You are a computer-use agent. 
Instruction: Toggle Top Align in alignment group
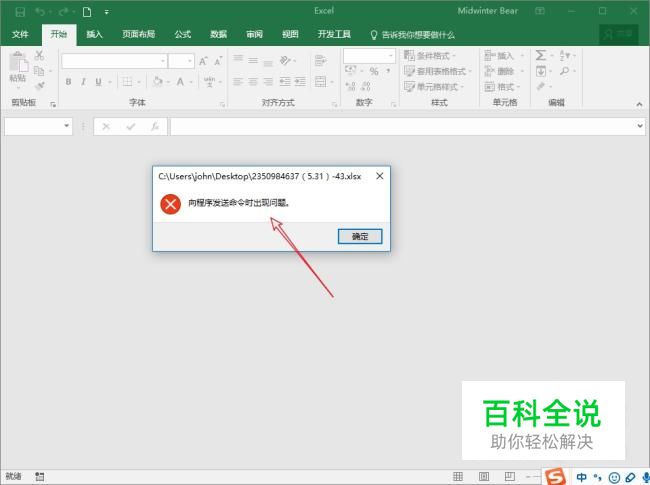coord(238,58)
